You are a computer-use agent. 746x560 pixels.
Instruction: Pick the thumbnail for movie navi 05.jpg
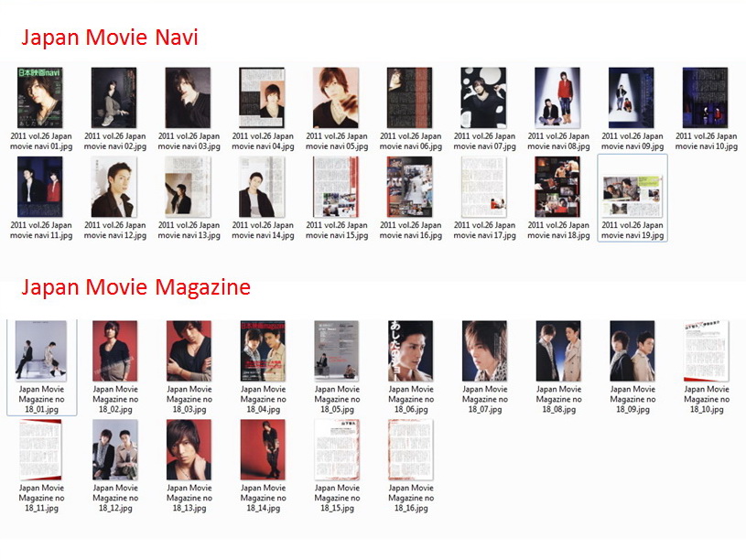pos(336,98)
